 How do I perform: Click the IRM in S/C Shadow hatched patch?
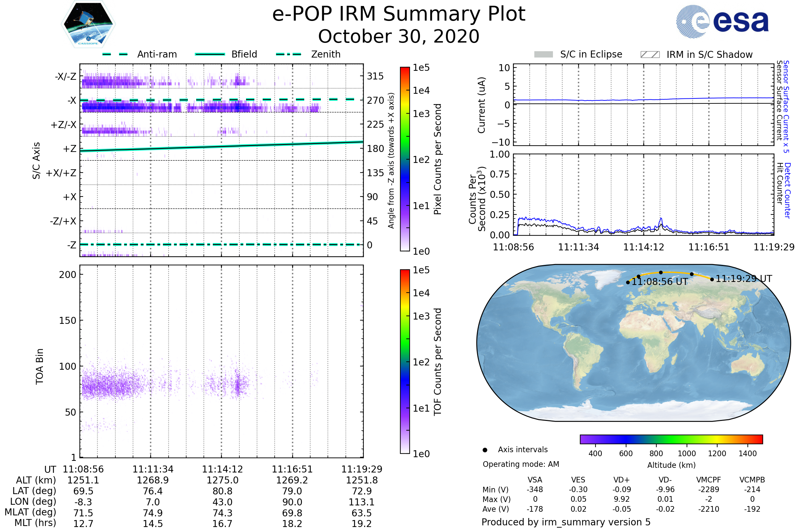click(x=650, y=55)
